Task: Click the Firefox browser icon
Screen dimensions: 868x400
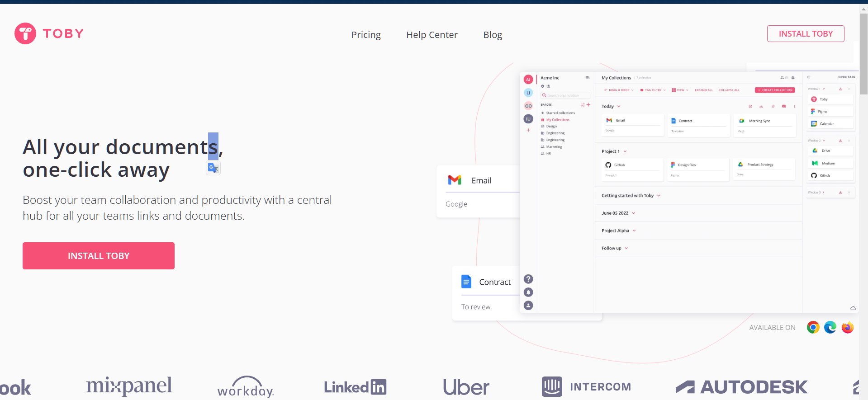Action: [848, 327]
